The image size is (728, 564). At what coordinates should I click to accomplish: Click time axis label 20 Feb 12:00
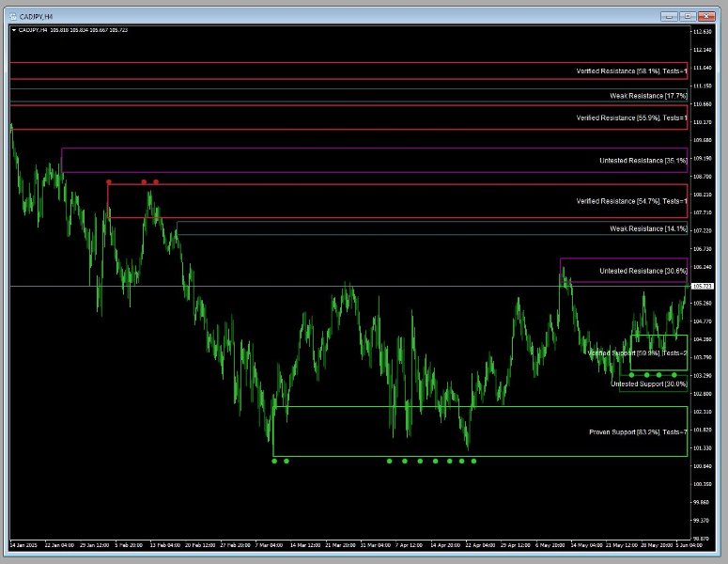point(200,545)
